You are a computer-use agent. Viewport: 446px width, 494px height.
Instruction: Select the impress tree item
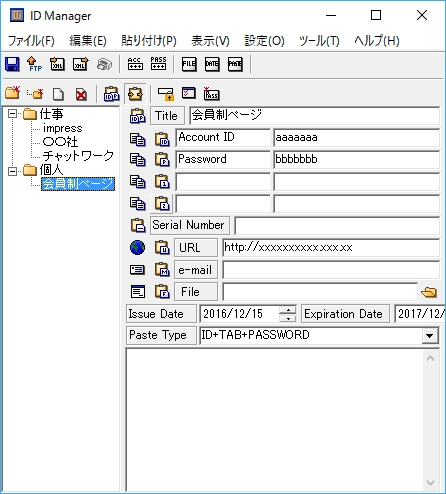tap(62, 128)
